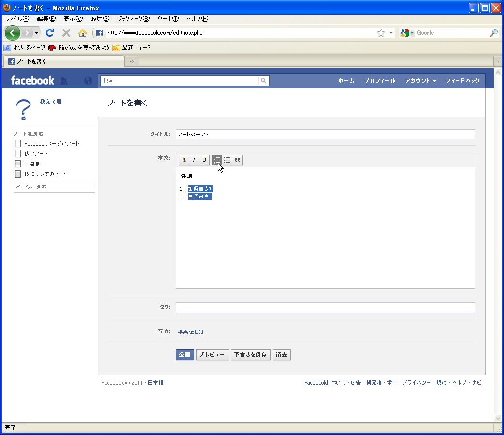
Task: Open the よく見るページ bookmark folder
Action: [24, 48]
